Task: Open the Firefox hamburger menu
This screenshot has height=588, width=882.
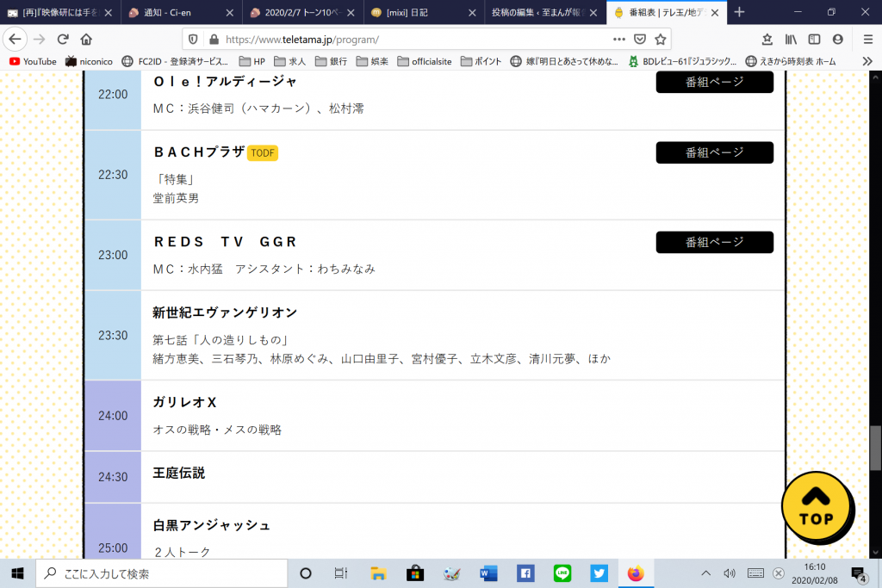Action: [868, 40]
